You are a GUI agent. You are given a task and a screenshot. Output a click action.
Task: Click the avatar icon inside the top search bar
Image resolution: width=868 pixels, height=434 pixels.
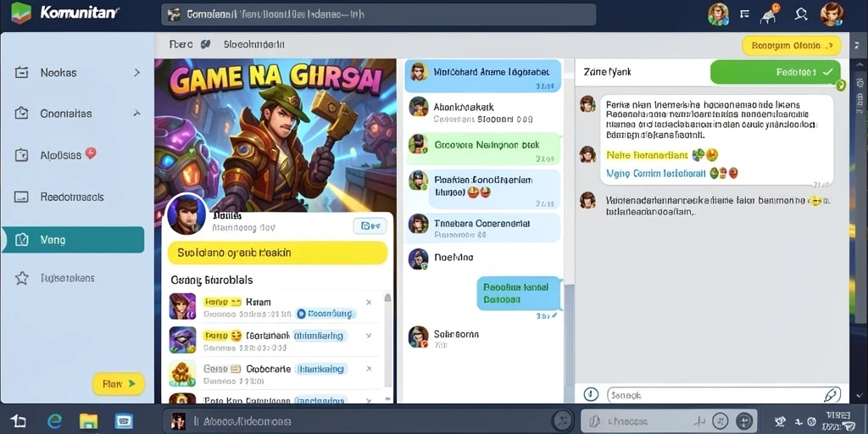pos(174,14)
